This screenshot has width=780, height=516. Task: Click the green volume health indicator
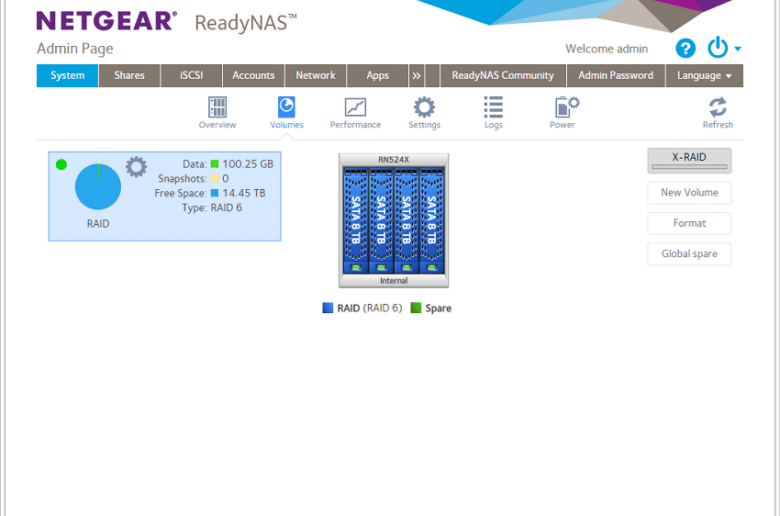pos(61,165)
